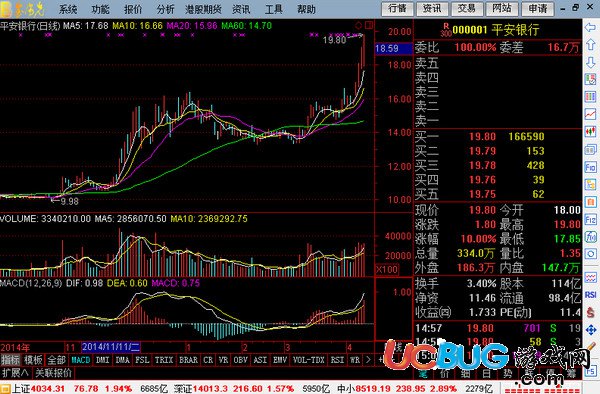The image size is (600, 394).
Task: Switch to the 模板 tab
Action: (34, 360)
